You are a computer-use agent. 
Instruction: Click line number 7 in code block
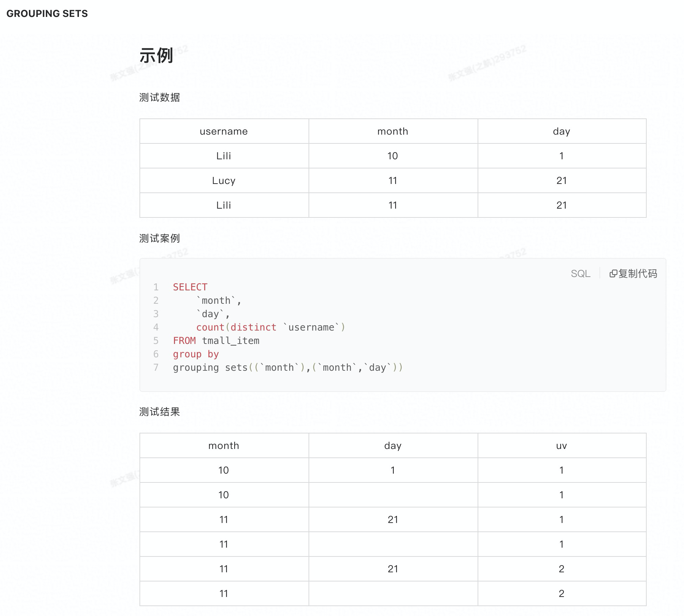click(x=156, y=368)
